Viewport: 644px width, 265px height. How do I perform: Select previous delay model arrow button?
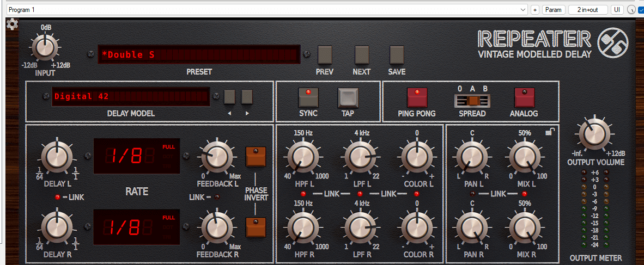(x=229, y=97)
